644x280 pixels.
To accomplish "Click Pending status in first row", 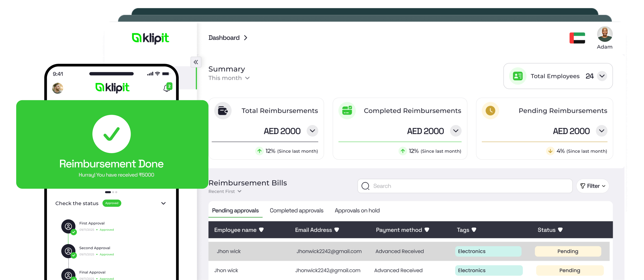I will pos(568,251).
